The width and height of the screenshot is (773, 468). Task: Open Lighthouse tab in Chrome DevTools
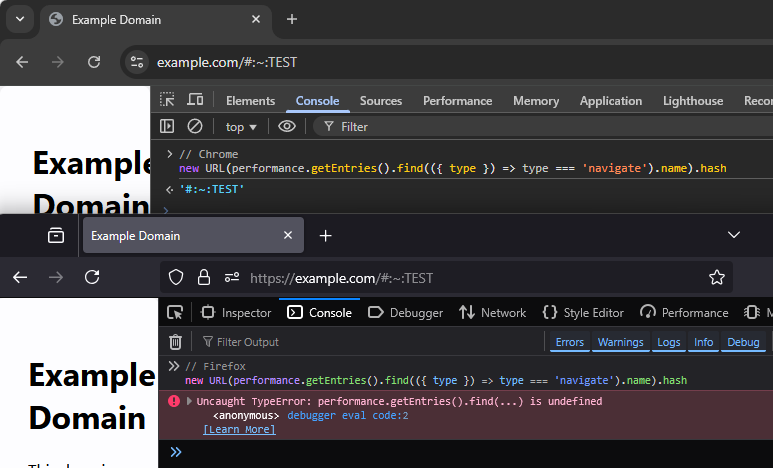click(x=693, y=101)
